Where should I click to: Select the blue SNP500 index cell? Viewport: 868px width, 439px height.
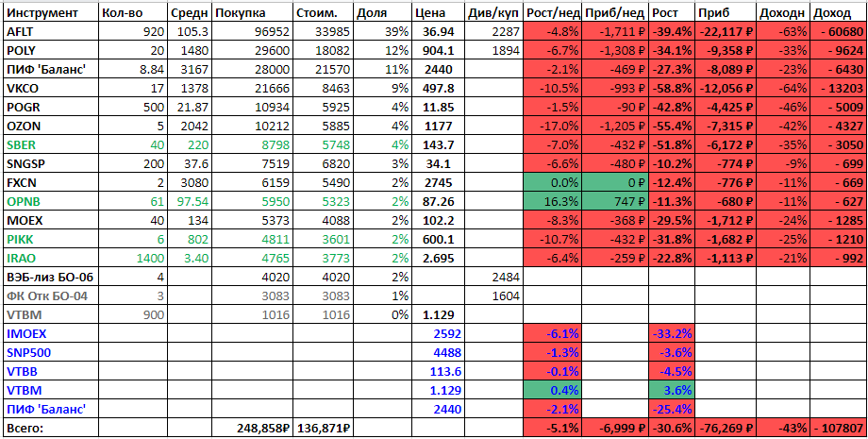tap(50, 353)
